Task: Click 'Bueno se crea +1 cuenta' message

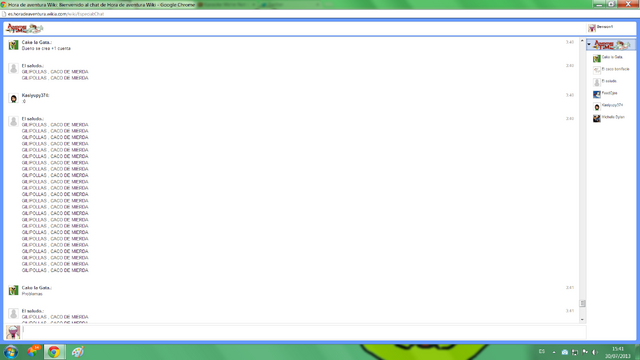Action: [46, 49]
